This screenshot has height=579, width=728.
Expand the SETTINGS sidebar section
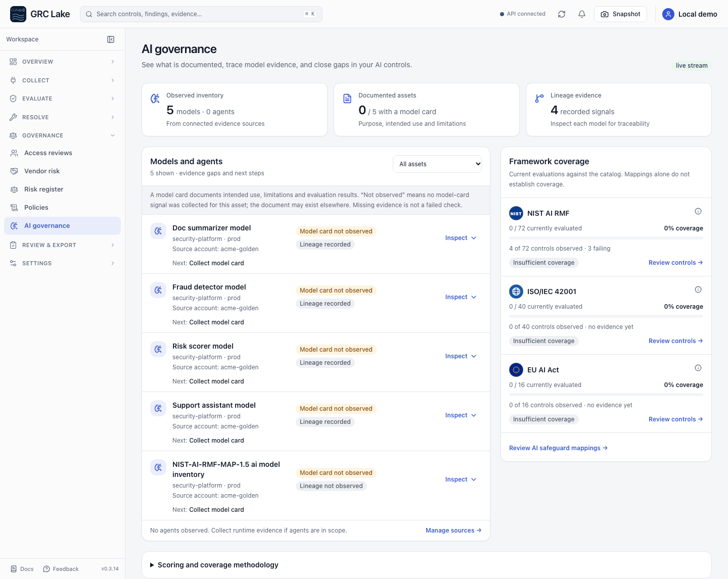62,263
